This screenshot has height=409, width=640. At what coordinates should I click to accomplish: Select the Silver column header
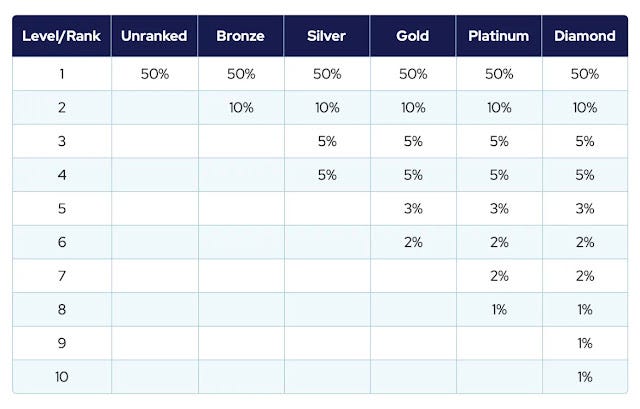(x=327, y=36)
